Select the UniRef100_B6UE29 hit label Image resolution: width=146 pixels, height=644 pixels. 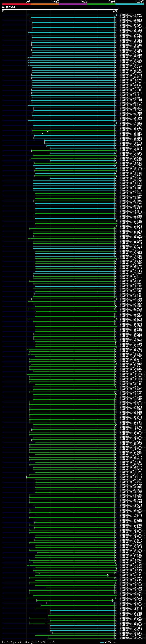coord(131,105)
